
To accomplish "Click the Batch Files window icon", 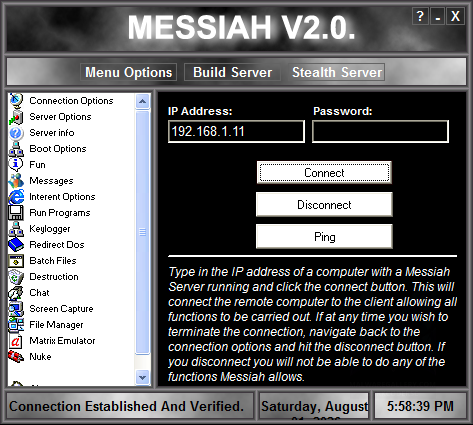I will click(16, 261).
